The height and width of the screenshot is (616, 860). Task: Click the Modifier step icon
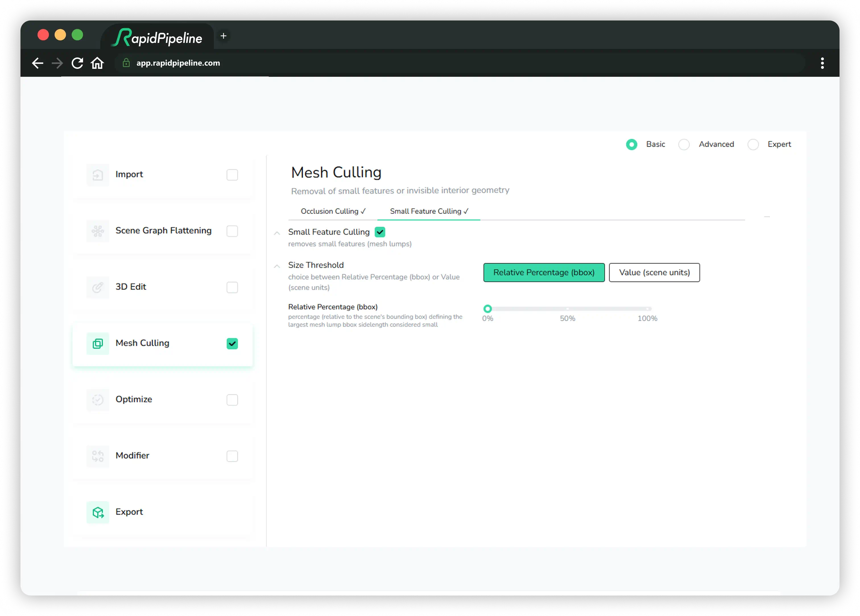click(x=98, y=456)
